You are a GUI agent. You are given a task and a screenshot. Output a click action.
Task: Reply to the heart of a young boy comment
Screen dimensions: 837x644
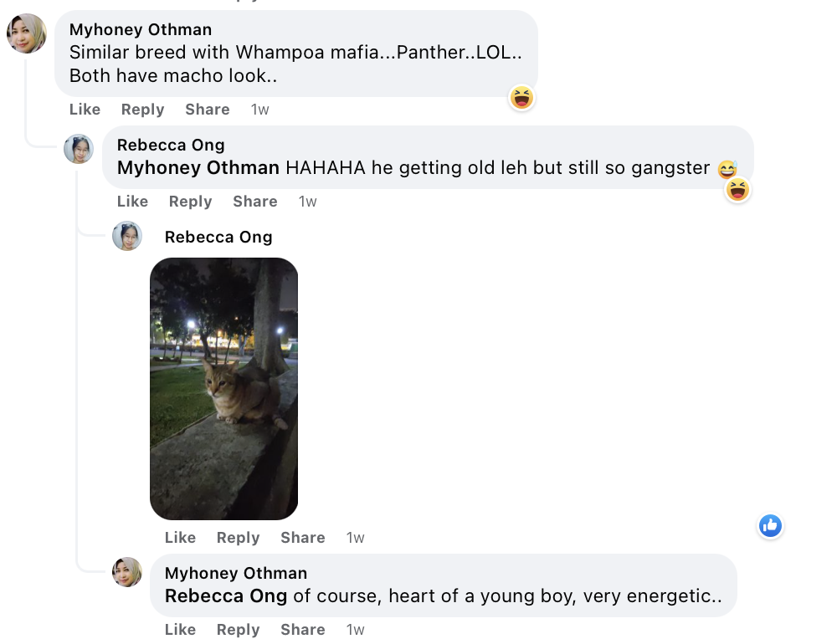tap(238, 630)
